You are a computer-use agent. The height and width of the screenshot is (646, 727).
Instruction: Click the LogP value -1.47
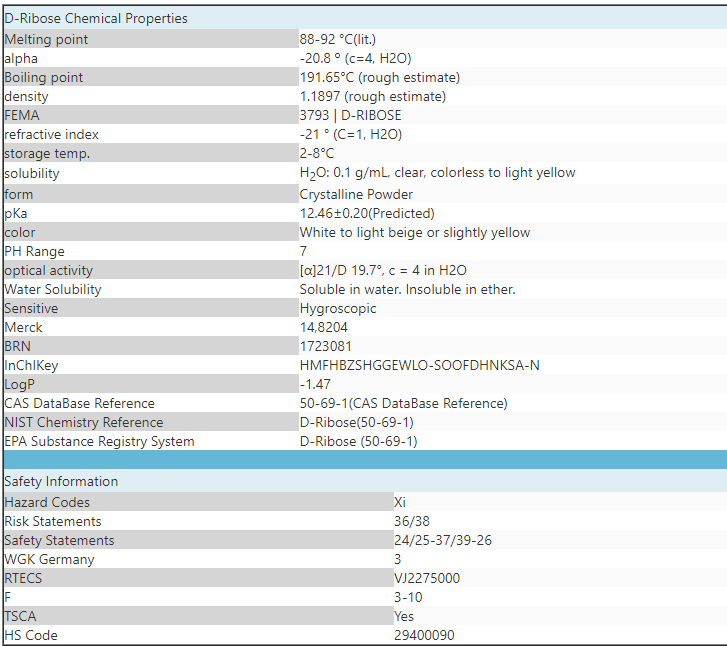(x=315, y=384)
